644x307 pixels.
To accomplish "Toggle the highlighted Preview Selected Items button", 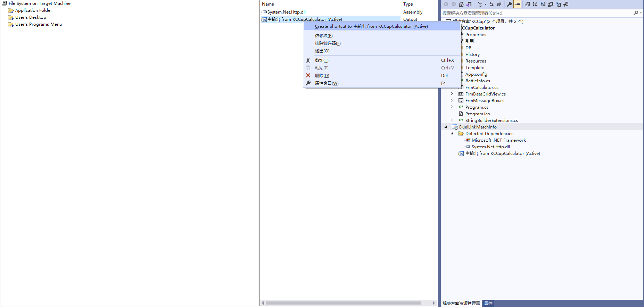I will (517, 4).
